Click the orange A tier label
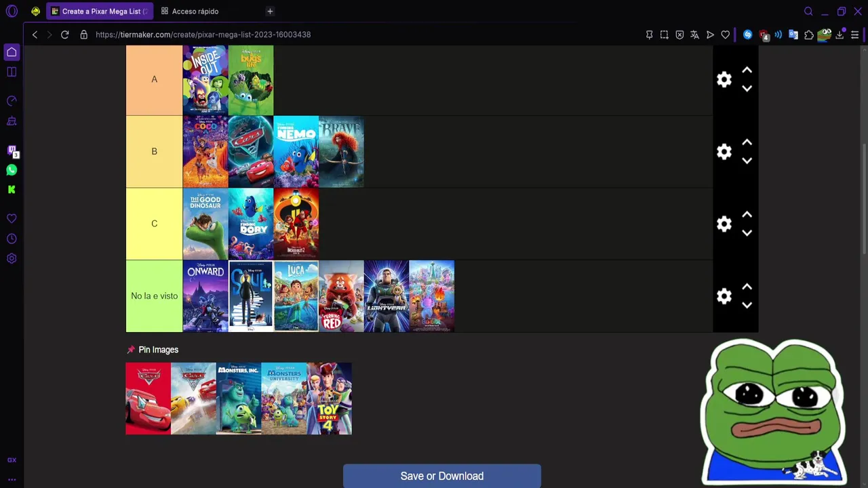Screen dimensions: 868x488 (x=154, y=80)
